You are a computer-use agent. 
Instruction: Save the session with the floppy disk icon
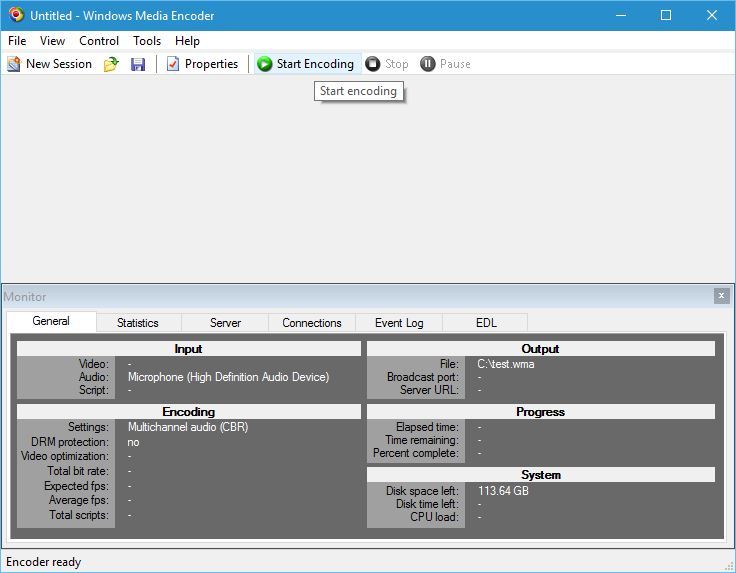point(138,64)
